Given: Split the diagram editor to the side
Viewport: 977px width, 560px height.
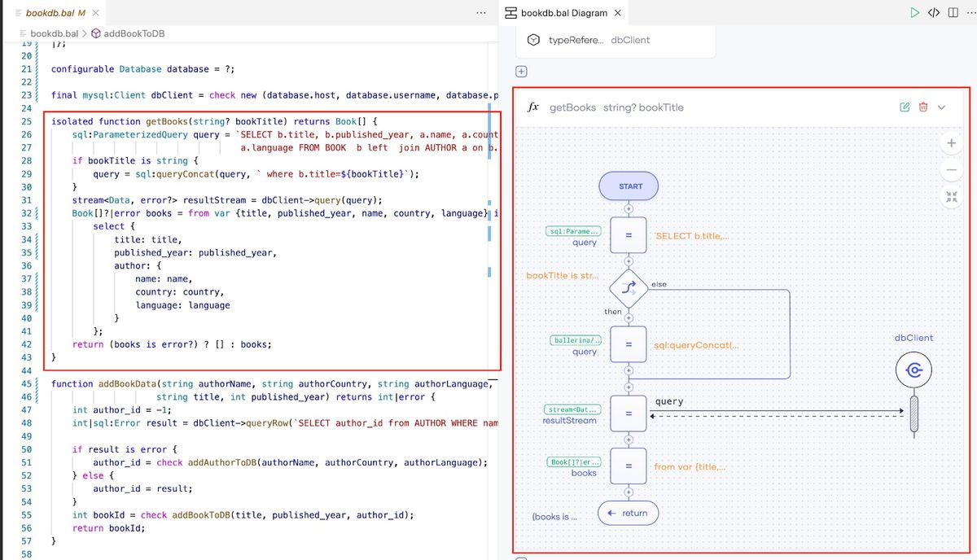Looking at the screenshot, I should [953, 13].
